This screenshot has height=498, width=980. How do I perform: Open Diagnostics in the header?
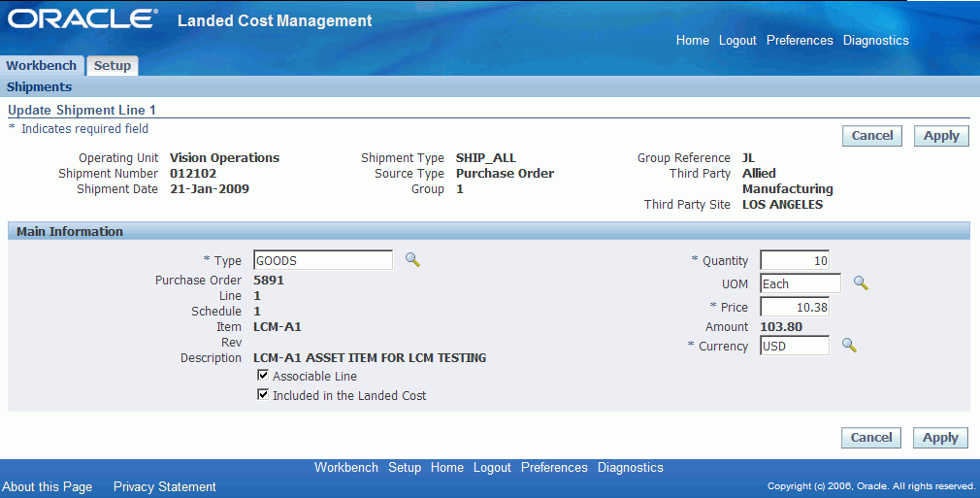875,40
